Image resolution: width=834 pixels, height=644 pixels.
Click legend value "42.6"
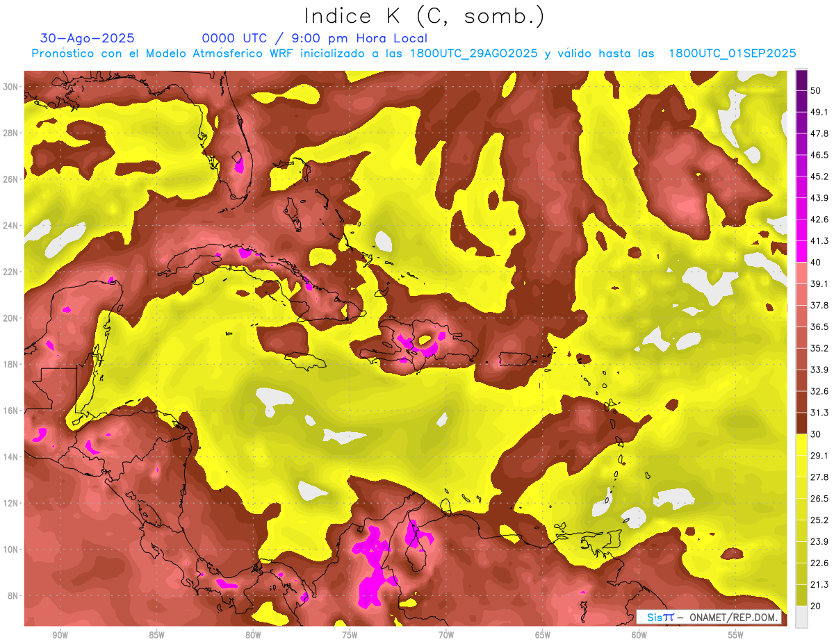[819, 220]
